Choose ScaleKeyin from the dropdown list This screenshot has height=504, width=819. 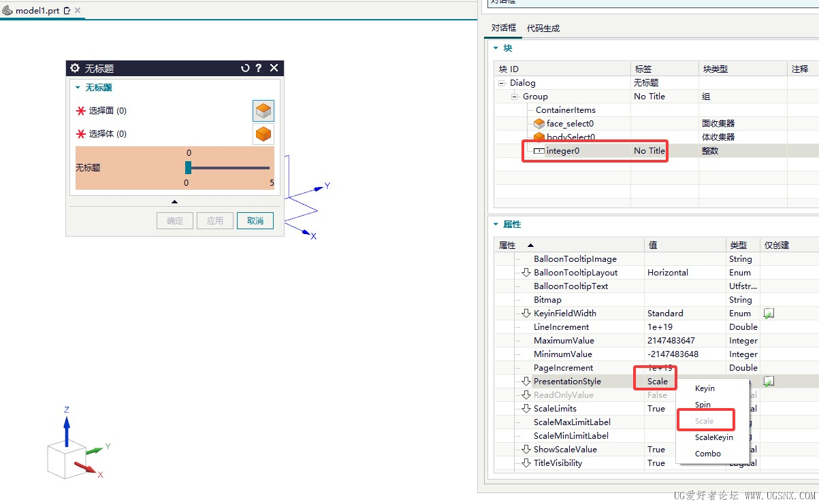(x=713, y=437)
